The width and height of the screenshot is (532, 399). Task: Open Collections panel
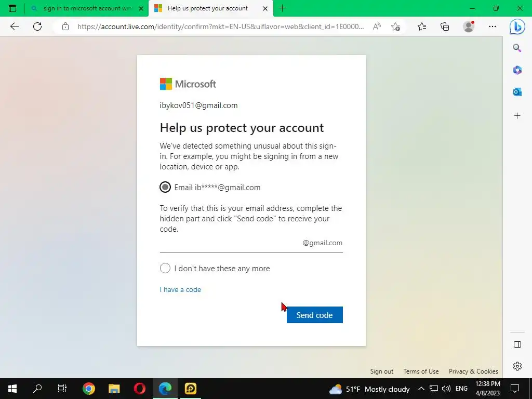point(445,26)
